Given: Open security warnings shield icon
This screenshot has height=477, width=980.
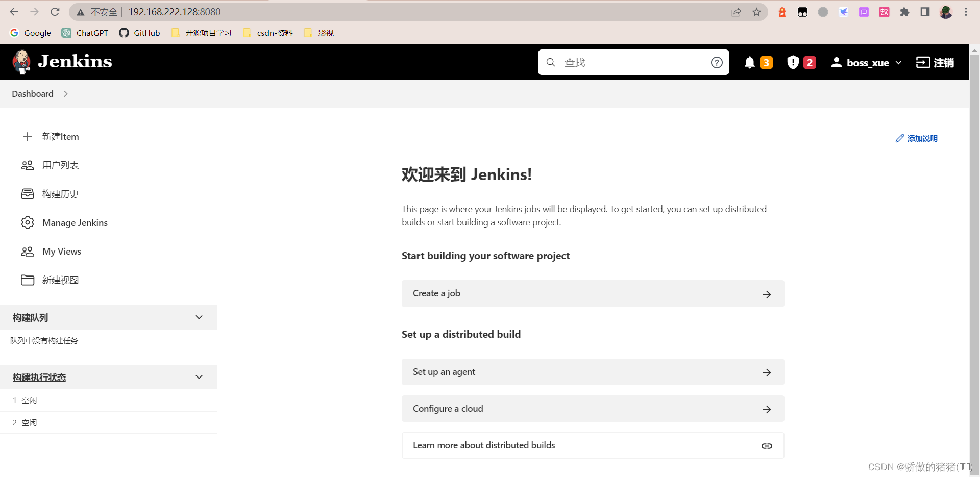Looking at the screenshot, I should click(793, 62).
